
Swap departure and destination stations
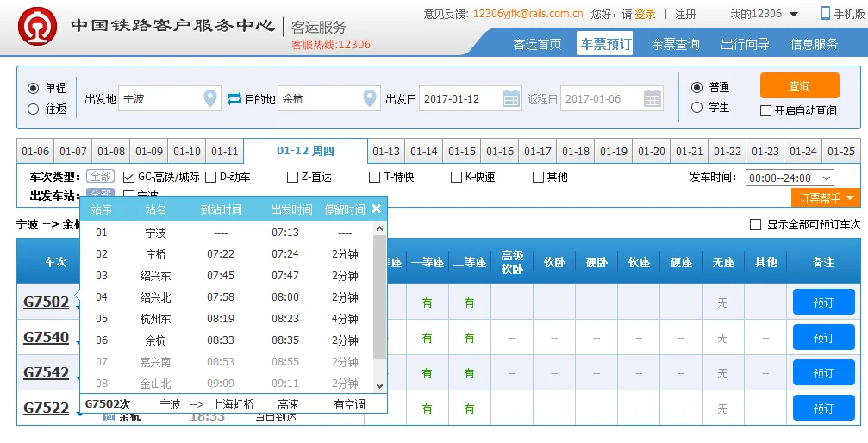tap(234, 98)
